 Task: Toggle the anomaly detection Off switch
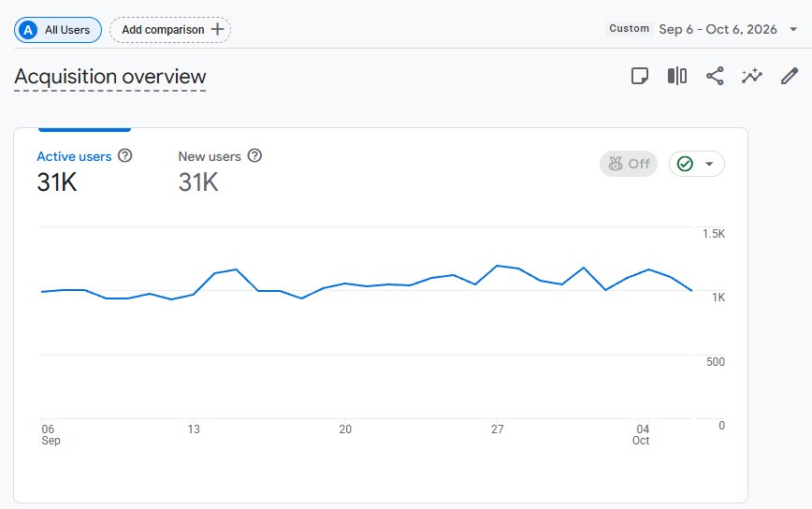[629, 164]
